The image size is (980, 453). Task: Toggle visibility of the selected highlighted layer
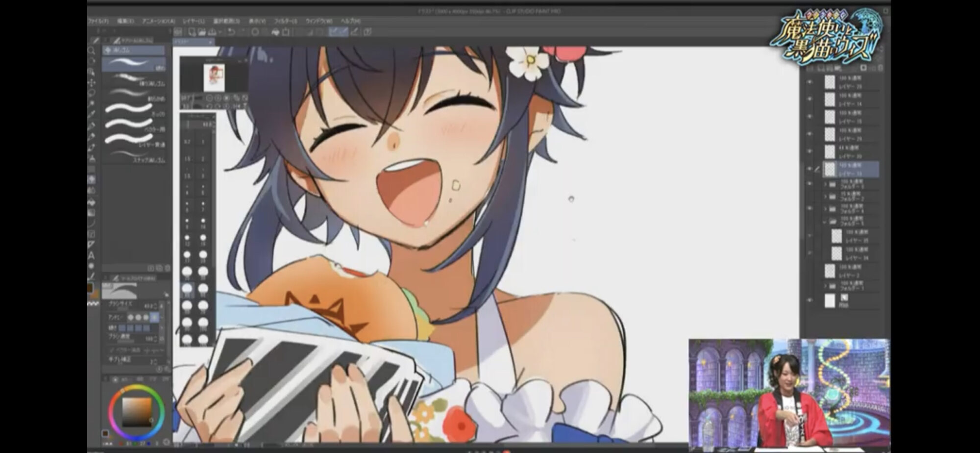click(x=809, y=169)
